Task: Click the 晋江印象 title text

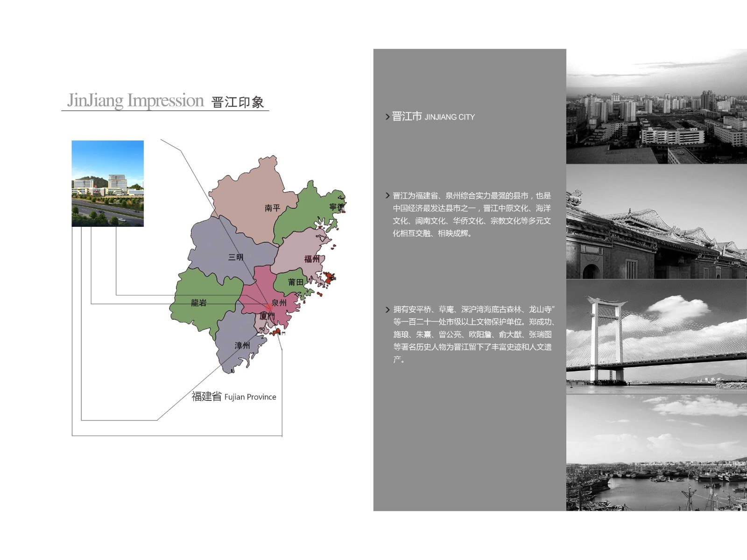Action: (238, 102)
